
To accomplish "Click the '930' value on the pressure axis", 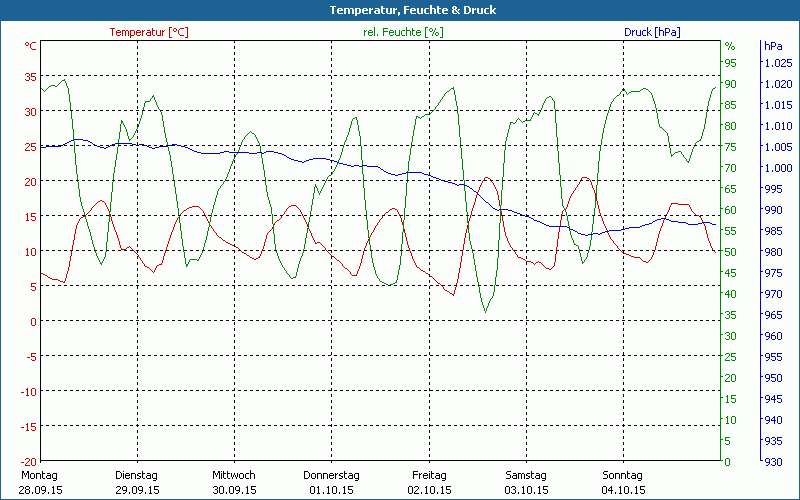I will 773,462.
